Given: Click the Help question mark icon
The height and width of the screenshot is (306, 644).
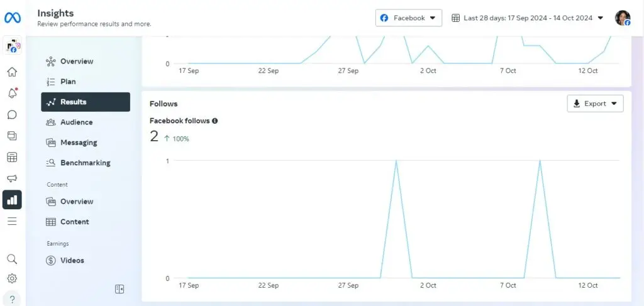Looking at the screenshot, I should pyautogui.click(x=12, y=299).
